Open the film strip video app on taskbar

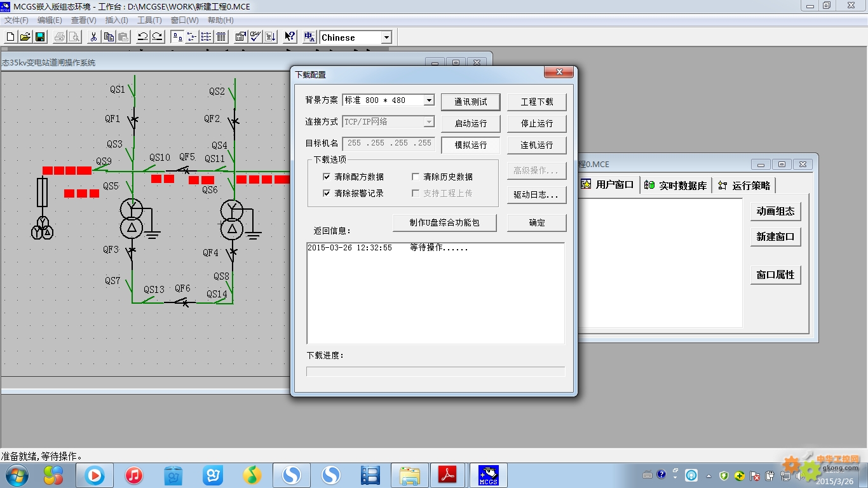370,475
